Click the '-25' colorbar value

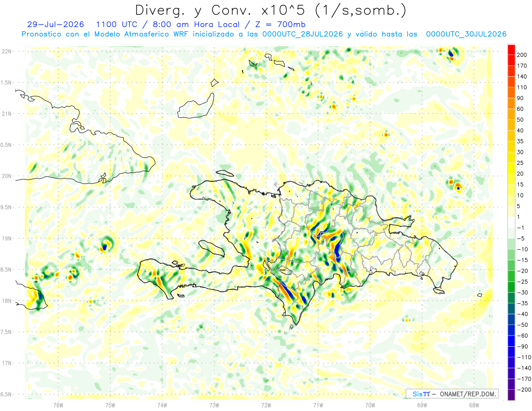523,282
